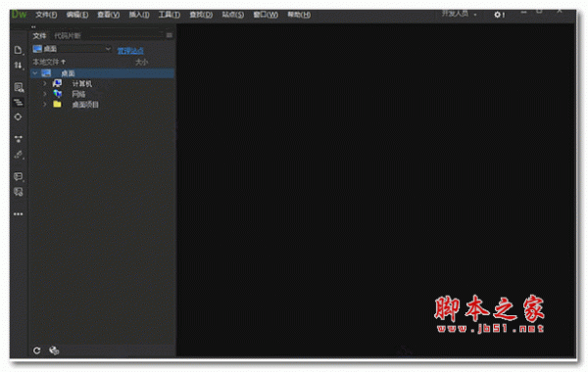
Task: Click the icon beside the refresh button
Action: coord(54,350)
